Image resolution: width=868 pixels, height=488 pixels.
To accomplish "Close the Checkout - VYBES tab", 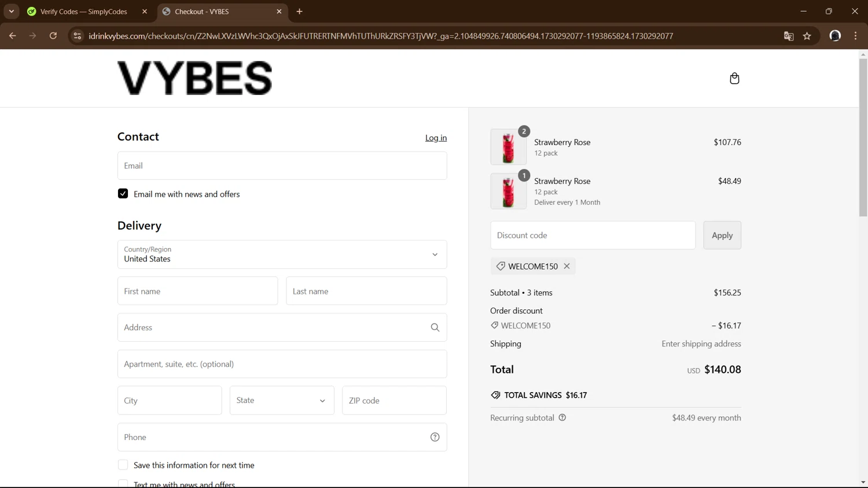I will pyautogui.click(x=279, y=12).
